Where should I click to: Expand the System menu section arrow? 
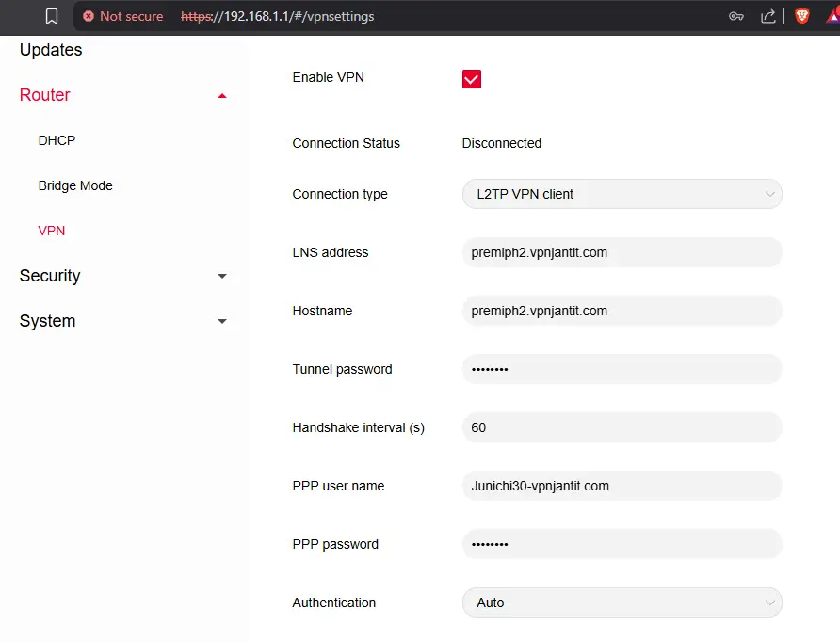tap(222, 321)
